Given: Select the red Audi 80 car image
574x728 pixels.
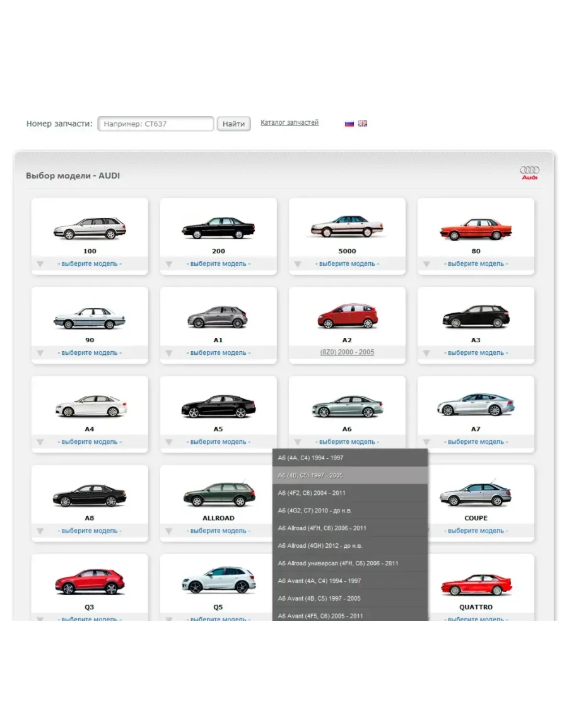Looking at the screenshot, I should [476, 229].
